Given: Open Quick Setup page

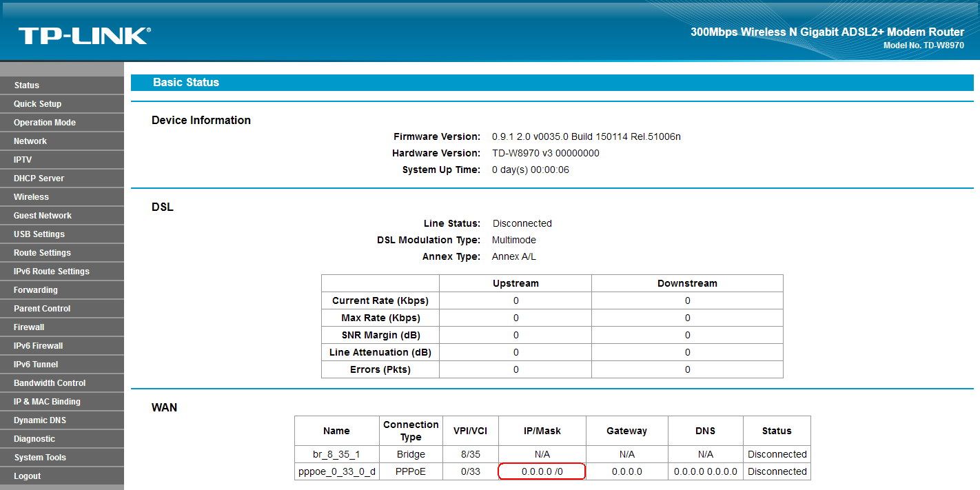Looking at the screenshot, I should 62,104.
